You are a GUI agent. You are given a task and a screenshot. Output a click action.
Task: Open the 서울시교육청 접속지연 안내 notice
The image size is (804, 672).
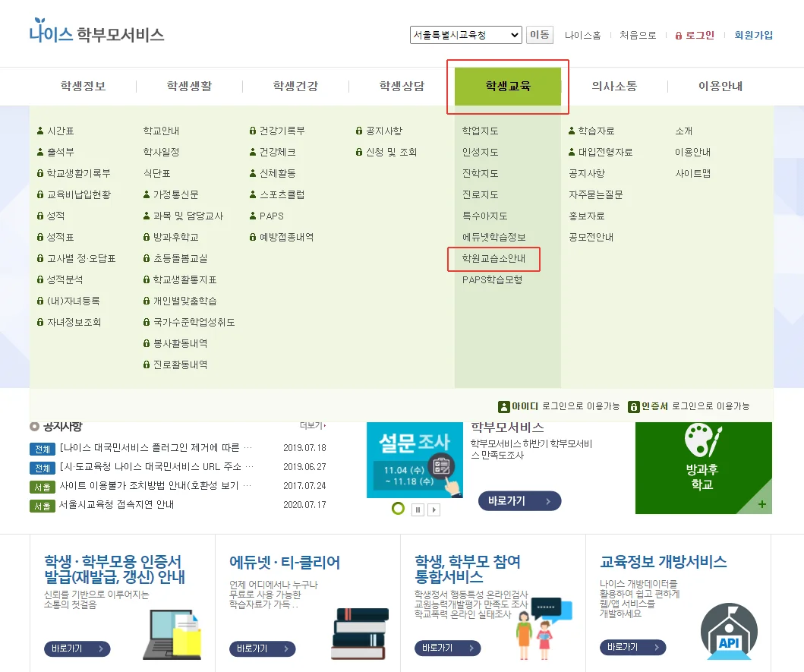pyautogui.click(x=117, y=505)
